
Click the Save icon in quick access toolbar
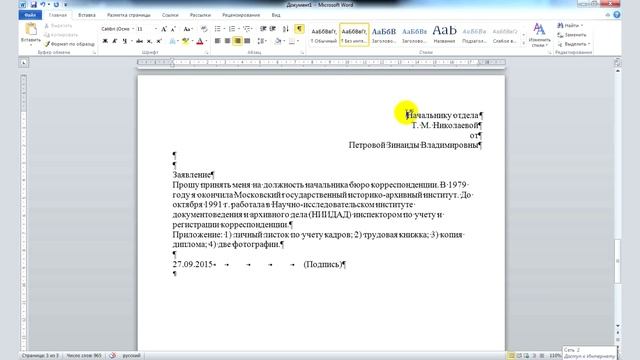pyautogui.click(x=34, y=4)
